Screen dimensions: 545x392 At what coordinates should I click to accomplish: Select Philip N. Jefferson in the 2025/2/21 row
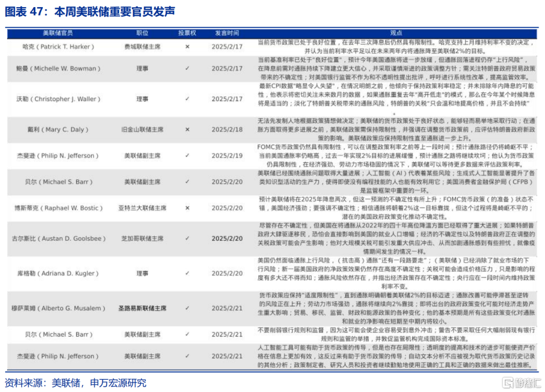point(58,356)
